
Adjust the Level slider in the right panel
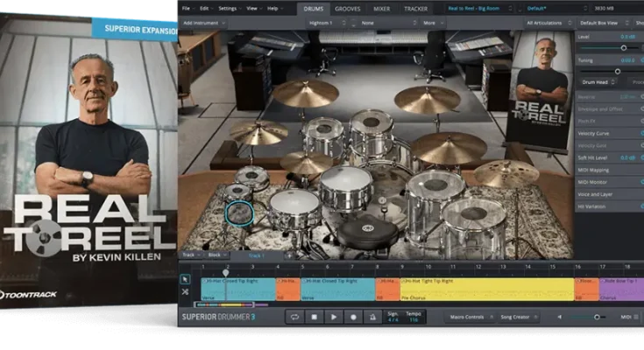click(x=624, y=47)
